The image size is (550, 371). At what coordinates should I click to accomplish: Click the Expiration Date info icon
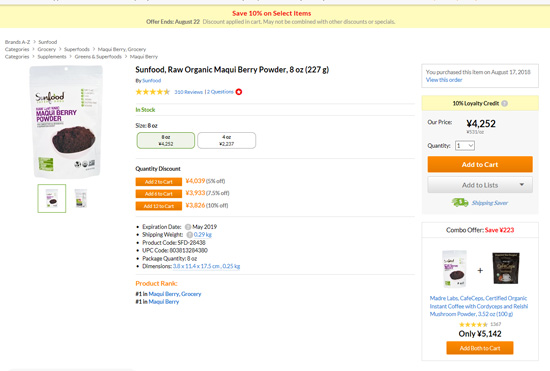pos(188,227)
